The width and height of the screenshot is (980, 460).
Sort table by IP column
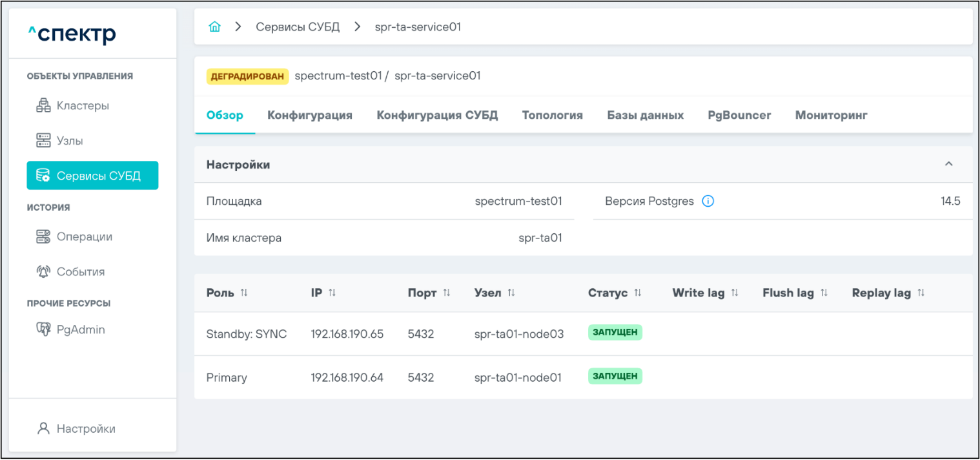tap(332, 293)
